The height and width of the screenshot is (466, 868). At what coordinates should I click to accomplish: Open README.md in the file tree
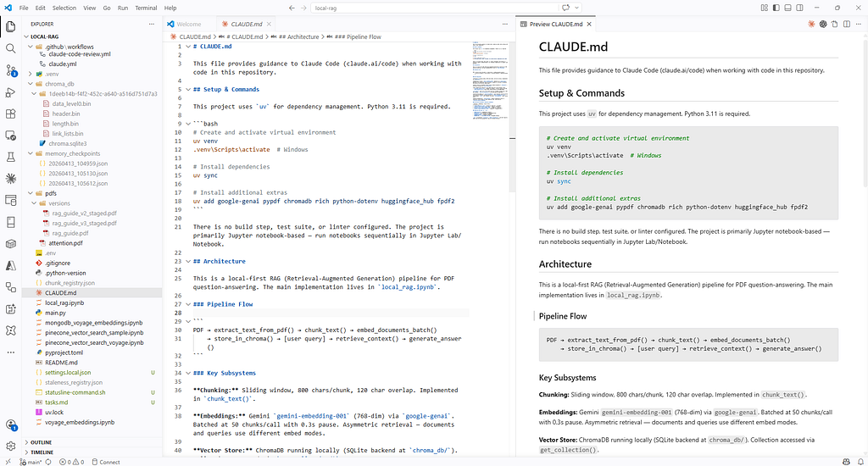61,363
